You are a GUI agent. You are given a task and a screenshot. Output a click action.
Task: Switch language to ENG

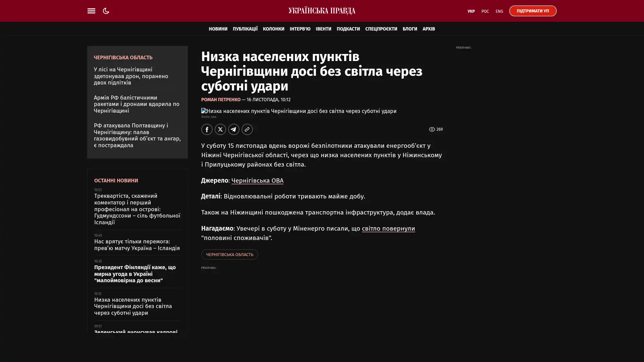point(499,11)
